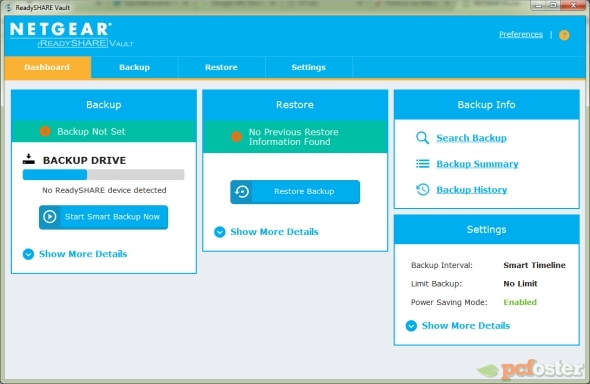Click the Limit Backup label
Viewport: 590px width, 384px height.
[x=436, y=284]
